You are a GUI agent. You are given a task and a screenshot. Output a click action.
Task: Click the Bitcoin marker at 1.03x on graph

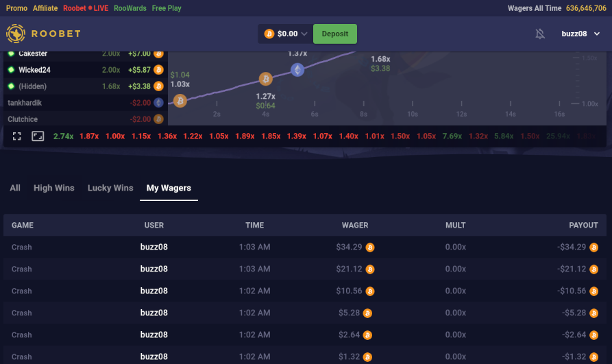pyautogui.click(x=180, y=101)
